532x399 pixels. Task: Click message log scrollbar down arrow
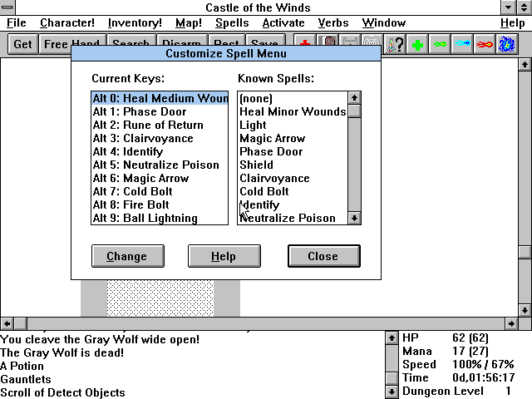(392, 392)
